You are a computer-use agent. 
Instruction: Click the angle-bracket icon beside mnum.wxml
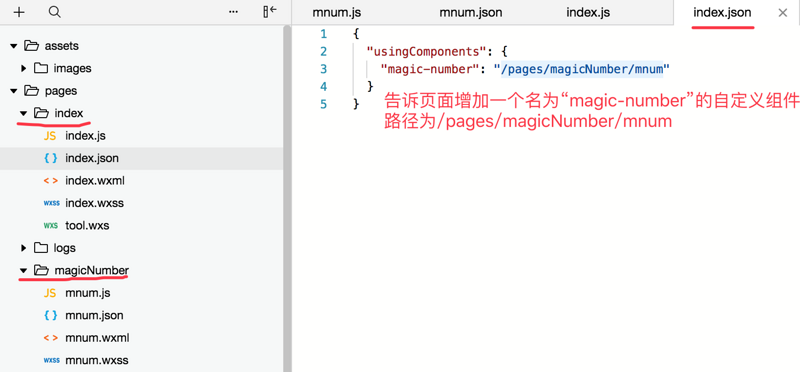51,338
